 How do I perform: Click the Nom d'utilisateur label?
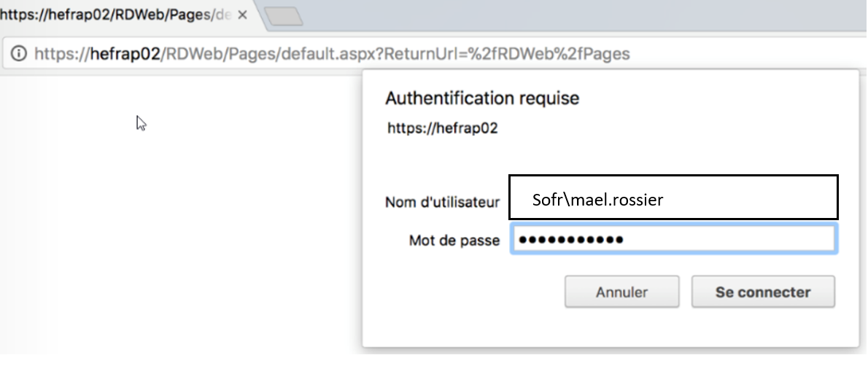(x=442, y=203)
